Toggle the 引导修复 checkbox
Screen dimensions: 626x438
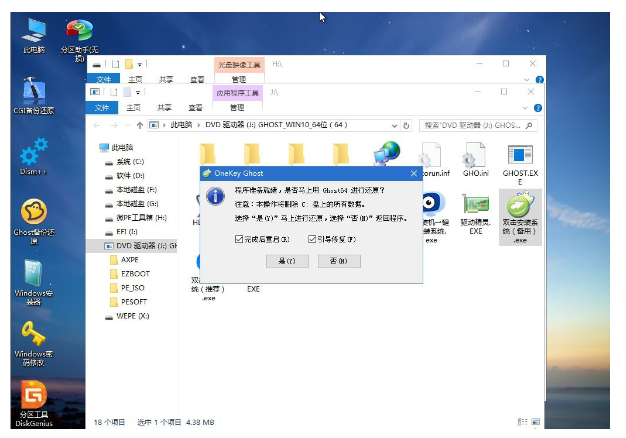point(311,240)
